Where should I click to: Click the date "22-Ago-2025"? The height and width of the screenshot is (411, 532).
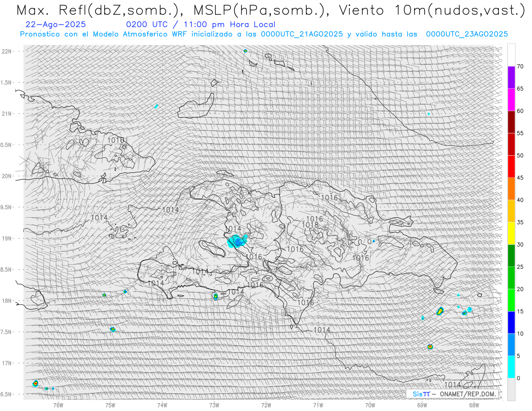point(56,24)
